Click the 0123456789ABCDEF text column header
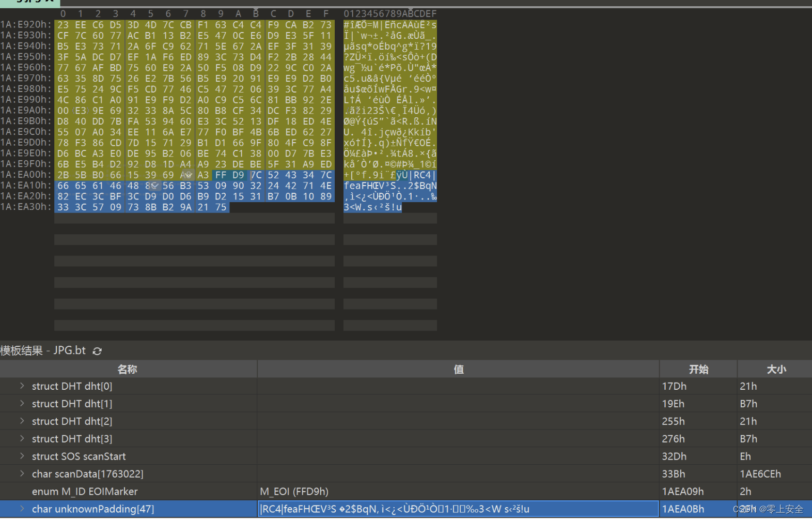The image size is (812, 519). click(x=390, y=14)
